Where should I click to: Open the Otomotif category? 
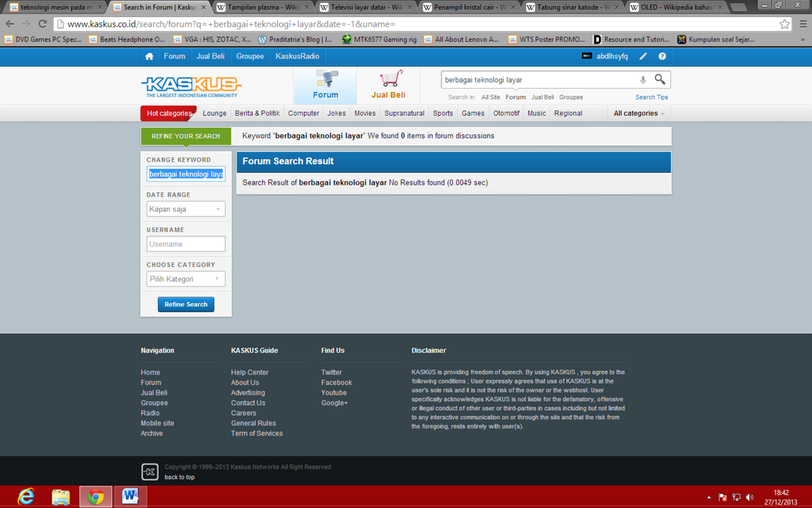(x=506, y=113)
